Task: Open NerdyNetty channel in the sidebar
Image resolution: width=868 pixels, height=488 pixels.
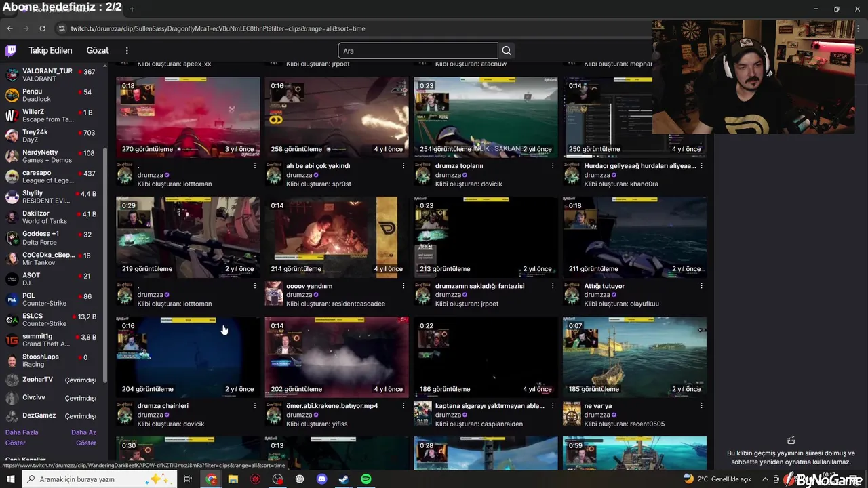Action: 52,156
